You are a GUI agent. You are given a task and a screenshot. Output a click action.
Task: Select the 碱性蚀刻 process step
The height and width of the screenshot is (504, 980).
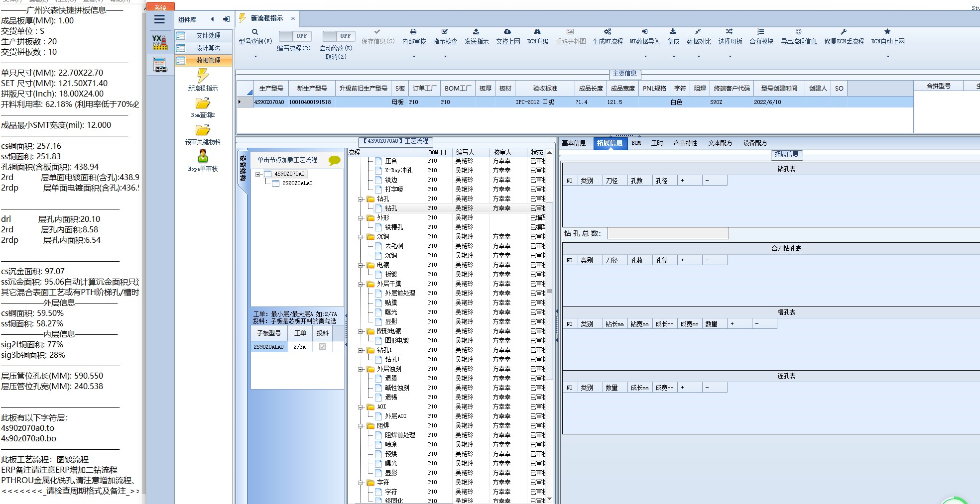point(397,388)
